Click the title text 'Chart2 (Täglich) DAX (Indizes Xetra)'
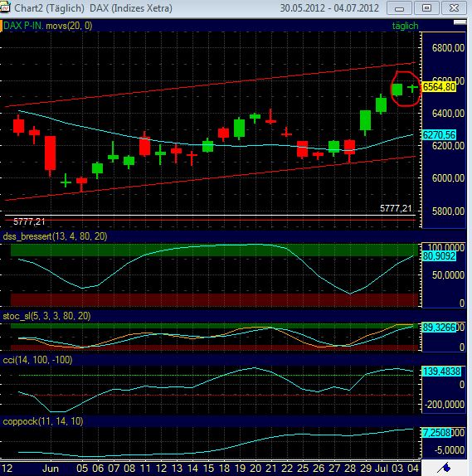Viewport: 472px width, 476px height. point(93,8)
